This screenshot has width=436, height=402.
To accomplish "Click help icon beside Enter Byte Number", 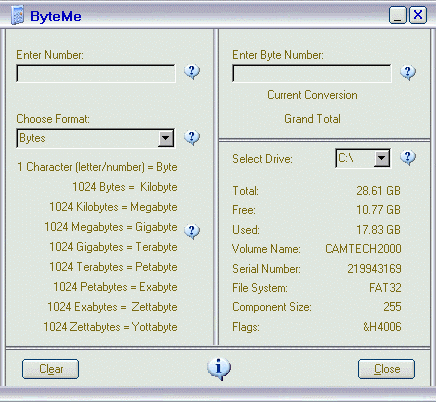I will click(408, 72).
